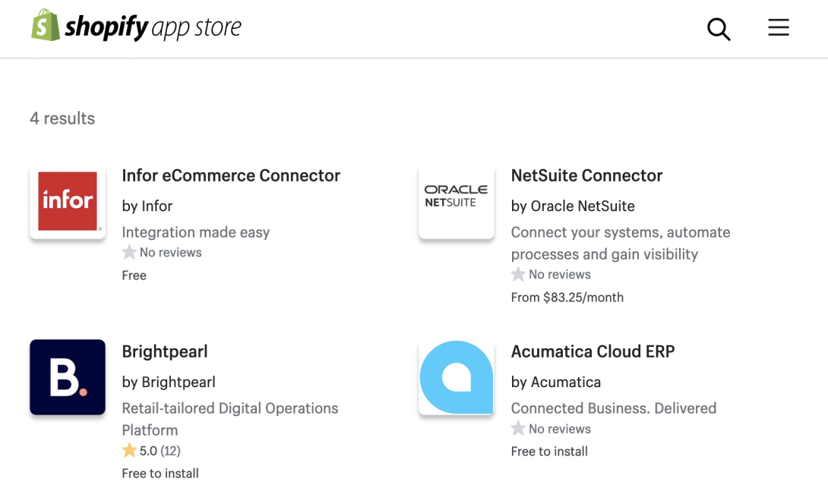
Task: Open search with the magnifying glass icon
Action: click(x=718, y=29)
